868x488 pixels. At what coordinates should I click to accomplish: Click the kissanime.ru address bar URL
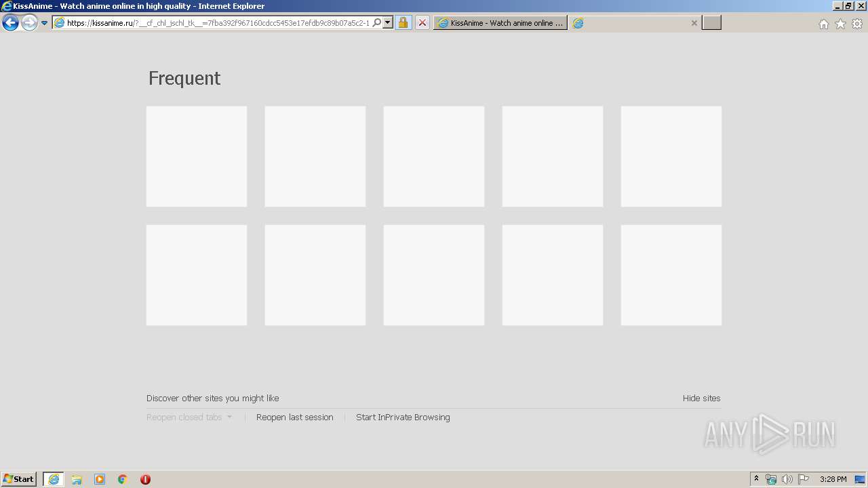tap(218, 23)
